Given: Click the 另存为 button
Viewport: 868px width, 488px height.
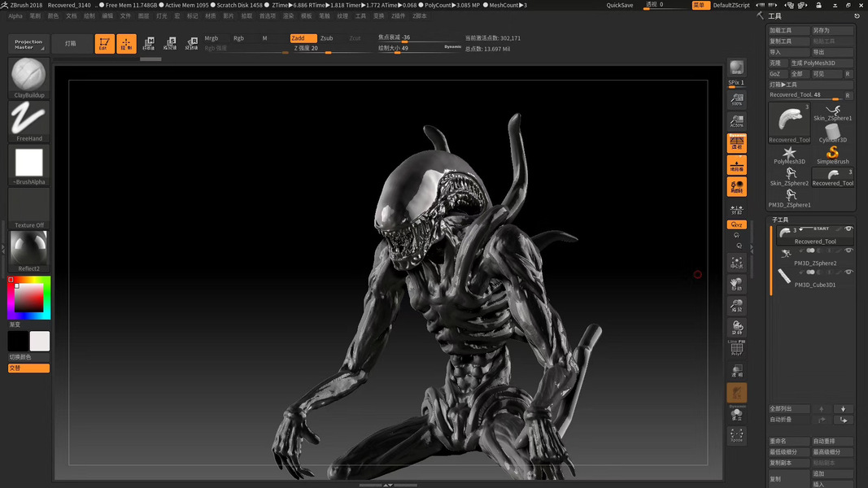Looking at the screenshot, I should click(832, 30).
